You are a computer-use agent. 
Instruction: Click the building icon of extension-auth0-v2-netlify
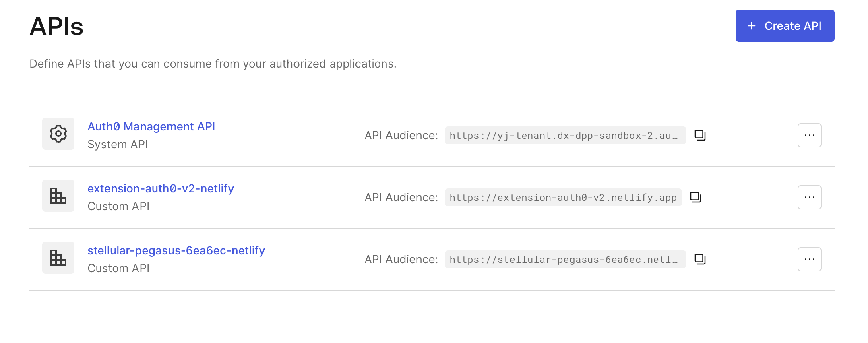tap(58, 196)
